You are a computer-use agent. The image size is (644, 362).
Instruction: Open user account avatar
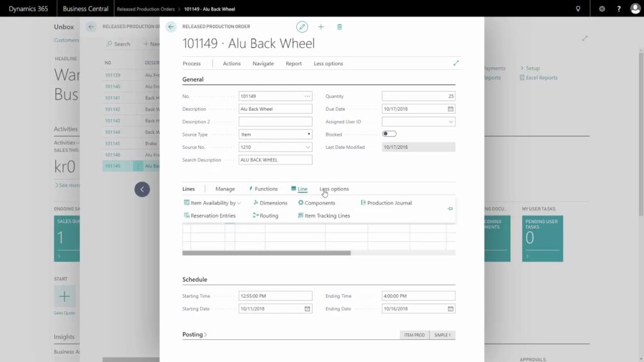click(x=635, y=9)
